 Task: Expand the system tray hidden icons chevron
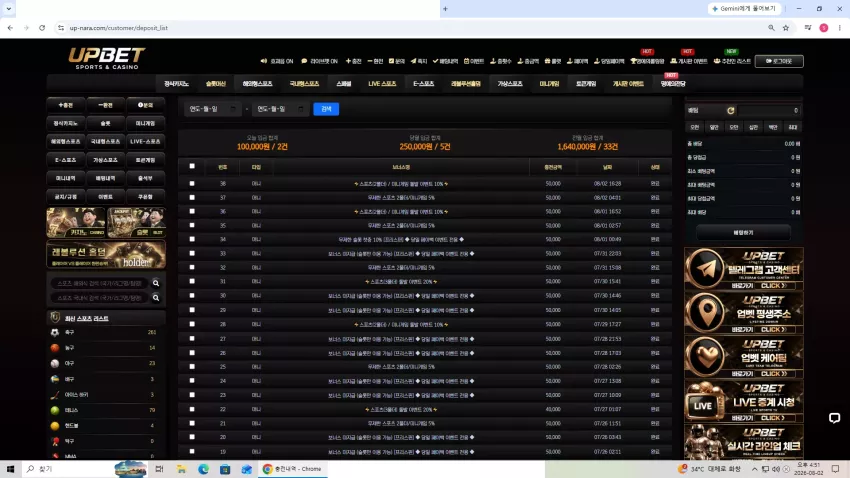pos(754,469)
